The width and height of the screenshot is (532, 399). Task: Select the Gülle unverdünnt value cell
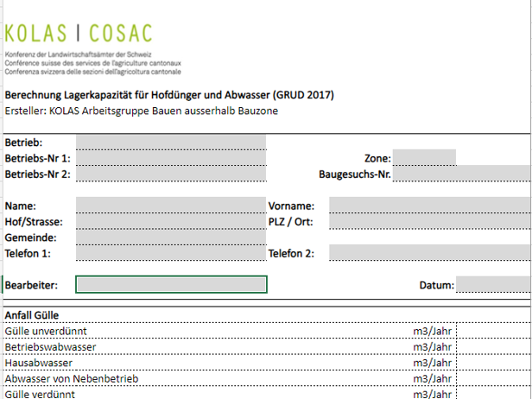click(492, 331)
